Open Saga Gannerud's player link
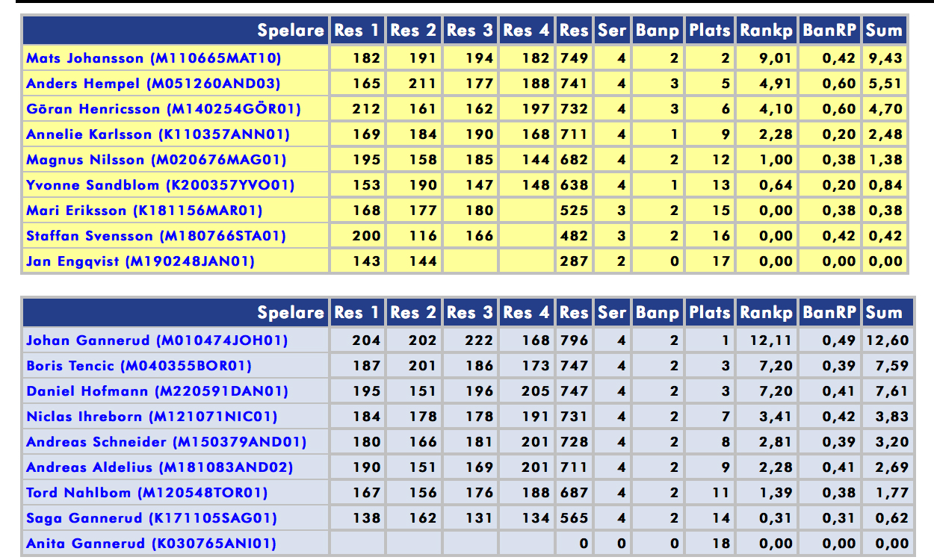The height and width of the screenshot is (560, 934). click(x=152, y=518)
